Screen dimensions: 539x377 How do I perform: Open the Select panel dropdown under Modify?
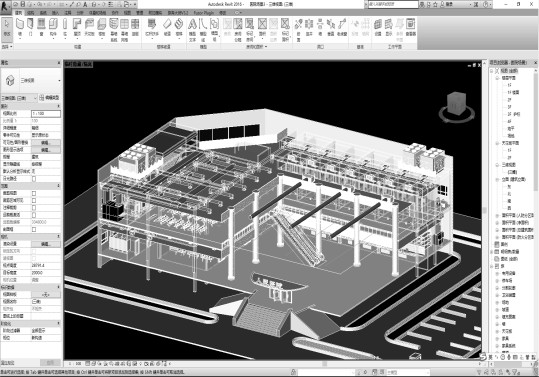pyautogui.click(x=7, y=46)
